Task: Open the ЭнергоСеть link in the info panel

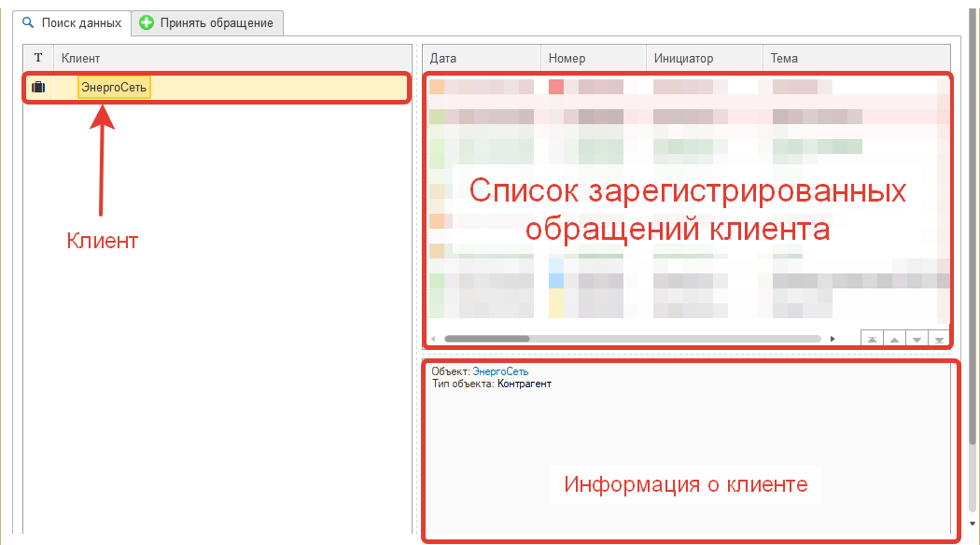Action: point(500,370)
